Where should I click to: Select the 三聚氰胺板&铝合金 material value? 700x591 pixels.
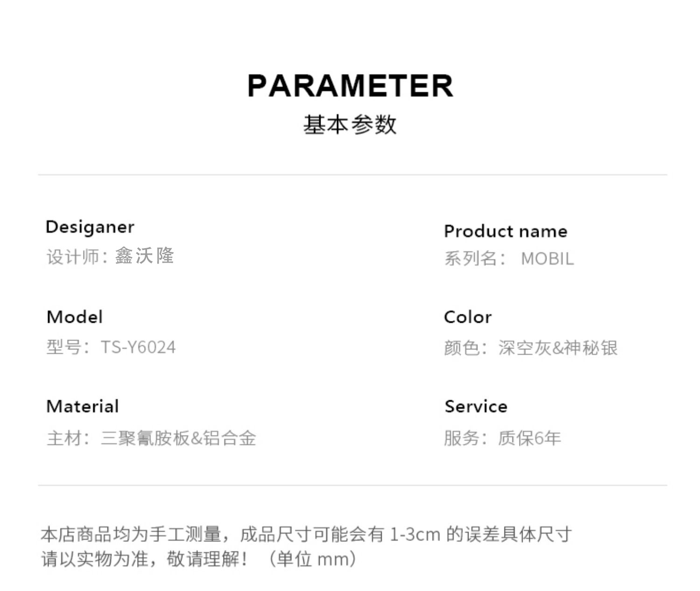tap(178, 438)
